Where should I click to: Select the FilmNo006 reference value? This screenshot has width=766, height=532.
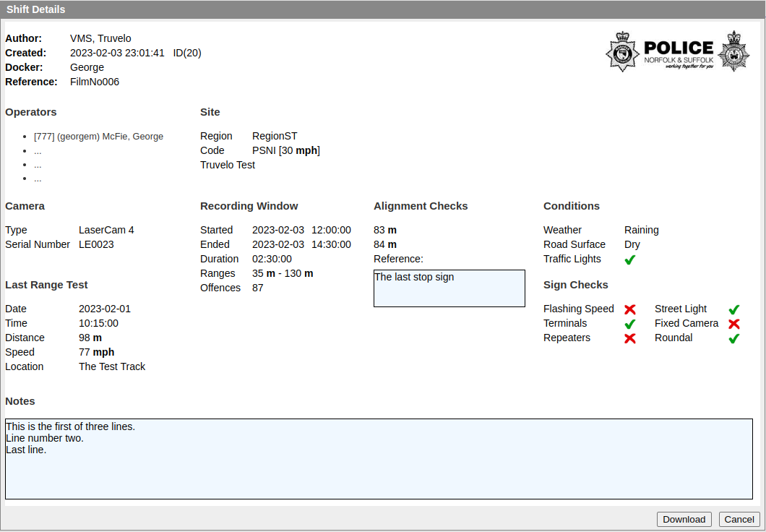[95, 82]
